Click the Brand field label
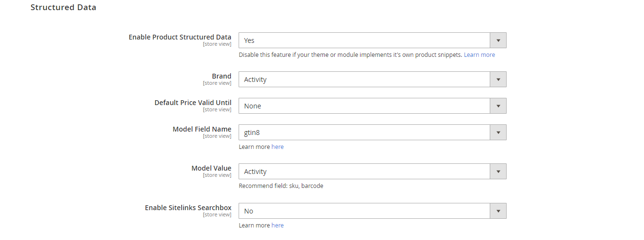 [x=221, y=76]
